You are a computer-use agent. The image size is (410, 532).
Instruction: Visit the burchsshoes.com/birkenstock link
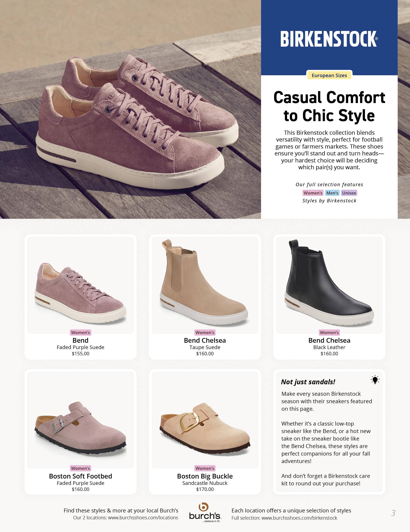(299, 518)
